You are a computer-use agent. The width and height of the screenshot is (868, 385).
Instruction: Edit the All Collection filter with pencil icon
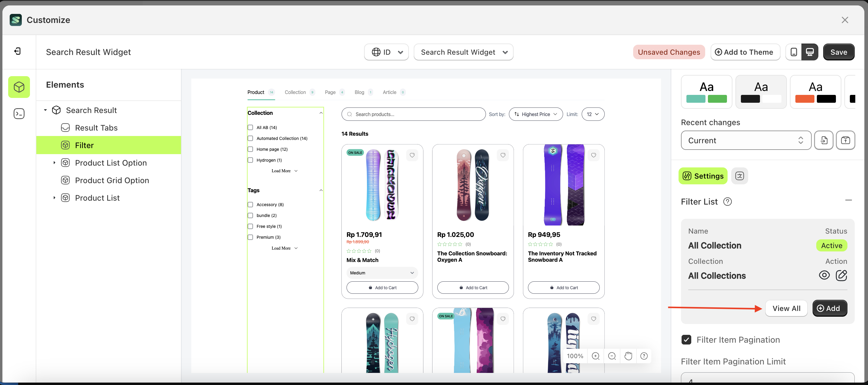coord(841,275)
